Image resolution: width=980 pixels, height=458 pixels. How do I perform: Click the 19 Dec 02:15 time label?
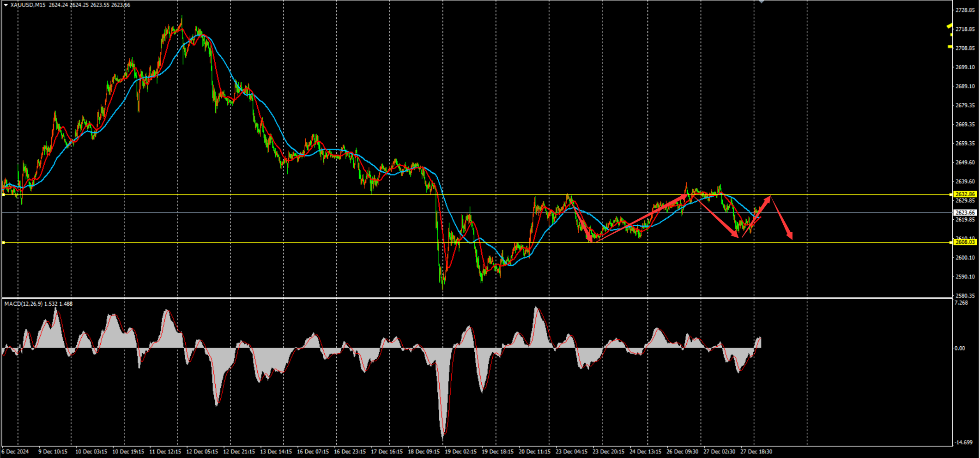(460, 452)
